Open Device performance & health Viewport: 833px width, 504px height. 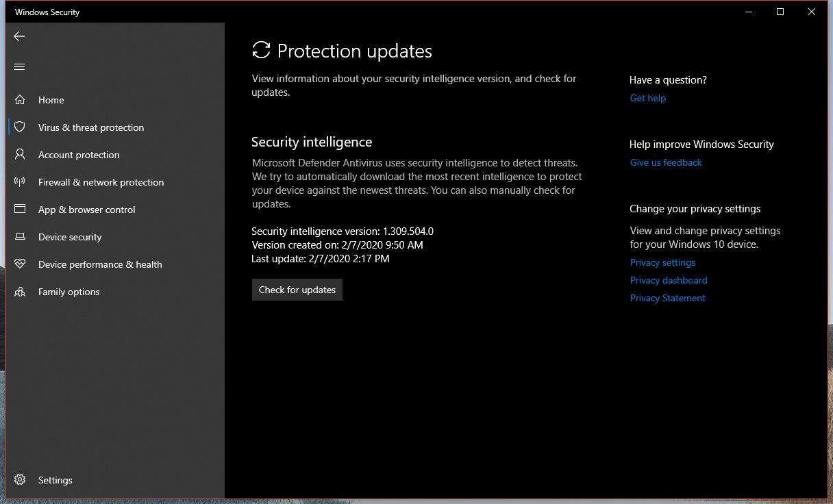[x=115, y=264]
